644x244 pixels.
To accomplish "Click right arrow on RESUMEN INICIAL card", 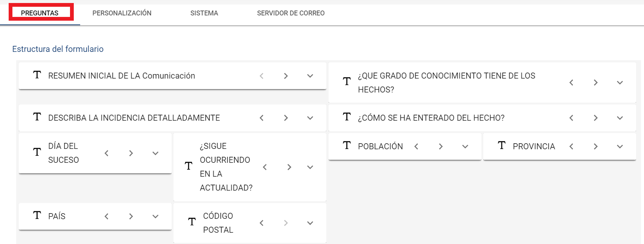I will (286, 76).
